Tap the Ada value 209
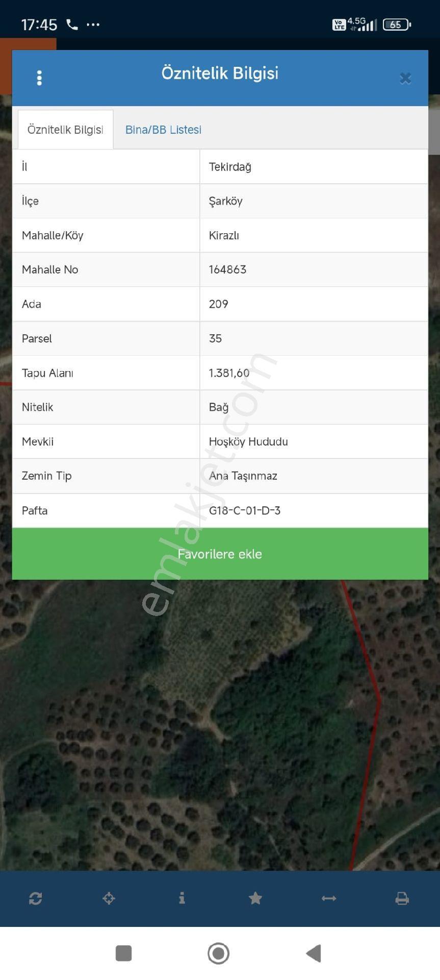The height and width of the screenshot is (980, 440). [x=219, y=304]
